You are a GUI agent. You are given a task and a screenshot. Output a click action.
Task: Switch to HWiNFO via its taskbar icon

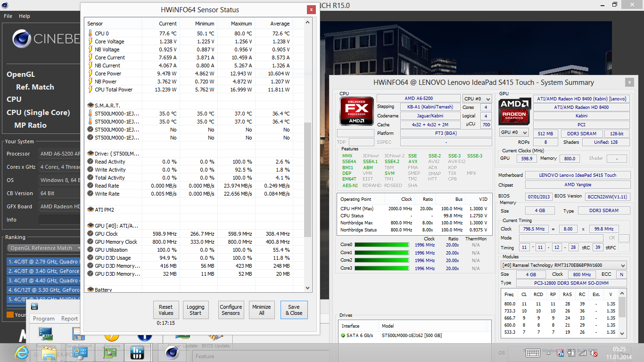137,353
